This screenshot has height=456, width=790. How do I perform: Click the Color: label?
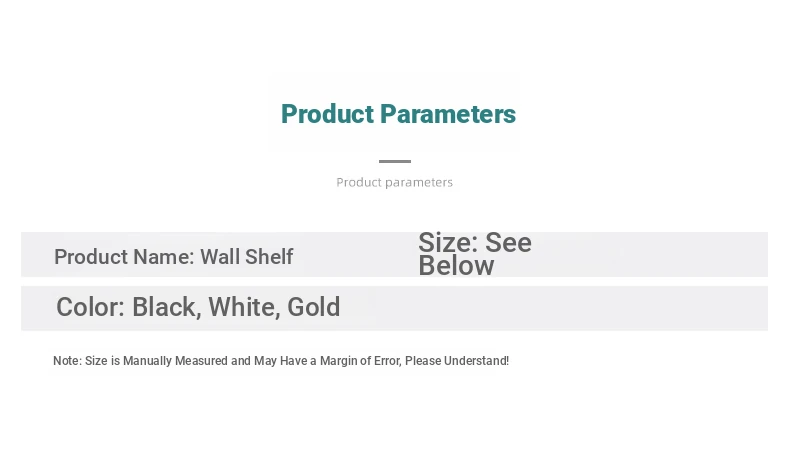pyautogui.click(x=90, y=307)
